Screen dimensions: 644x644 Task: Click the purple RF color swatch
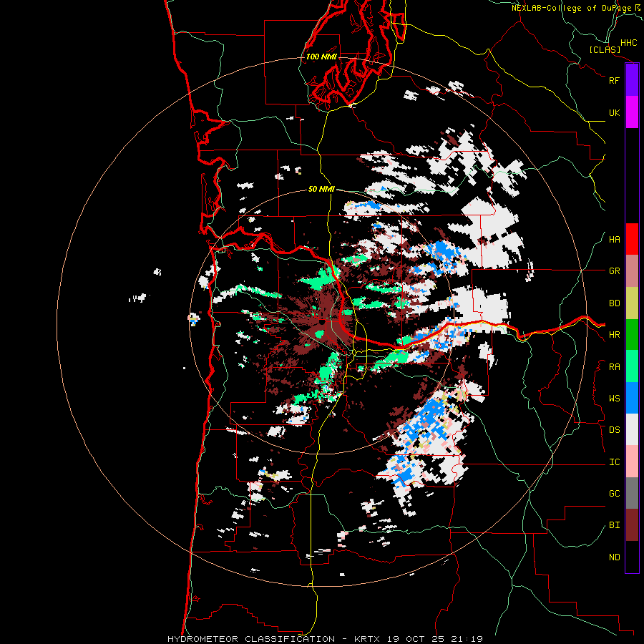click(x=632, y=80)
